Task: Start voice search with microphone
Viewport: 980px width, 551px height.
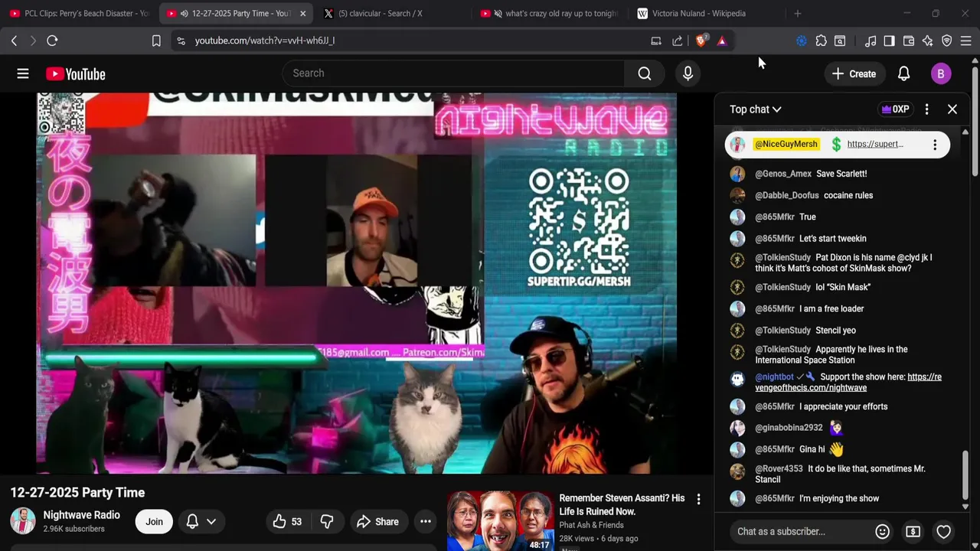Action: [688, 73]
